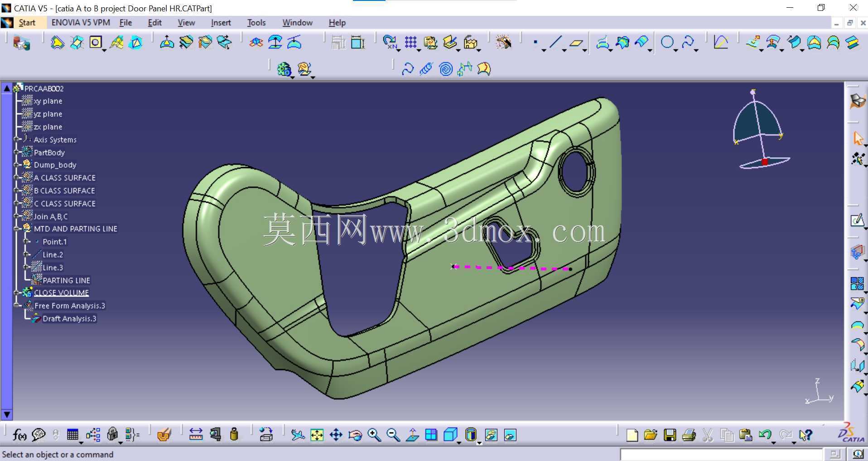Click the Shading view mode icon
This screenshot has height=461, width=868.
point(471,435)
